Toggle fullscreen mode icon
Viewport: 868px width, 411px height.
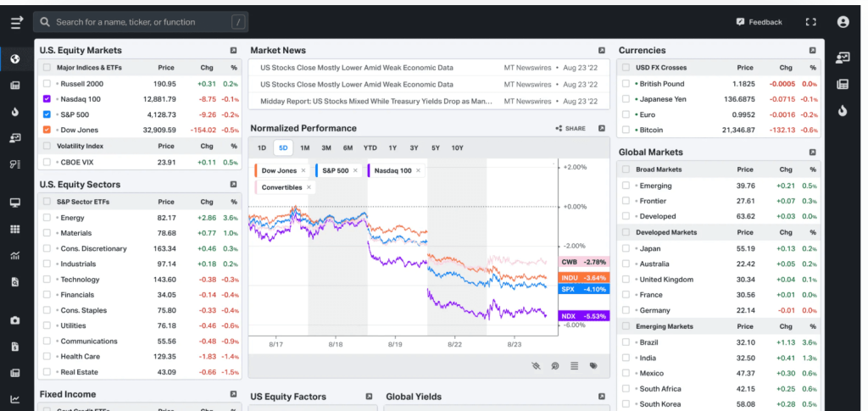(810, 22)
